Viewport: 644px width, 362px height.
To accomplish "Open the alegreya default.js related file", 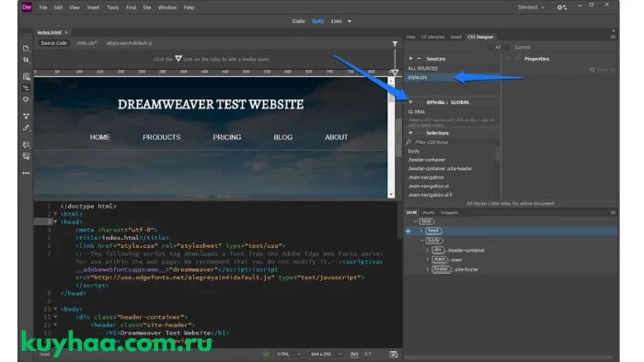I will pos(130,43).
